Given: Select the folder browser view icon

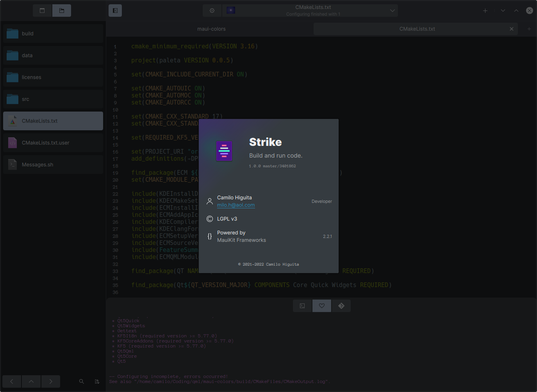Looking at the screenshot, I should pos(62,11).
